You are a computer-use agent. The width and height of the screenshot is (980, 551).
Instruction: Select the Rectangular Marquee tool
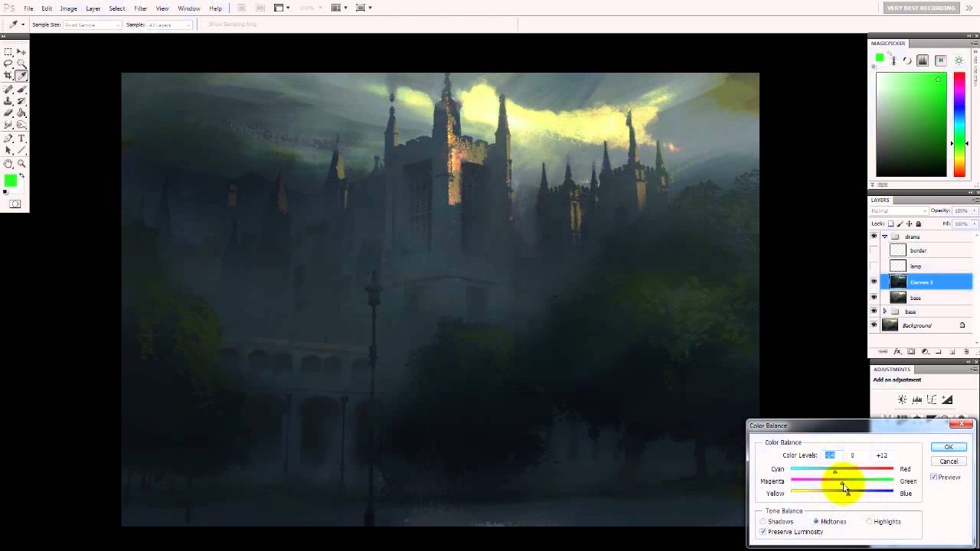coord(8,52)
